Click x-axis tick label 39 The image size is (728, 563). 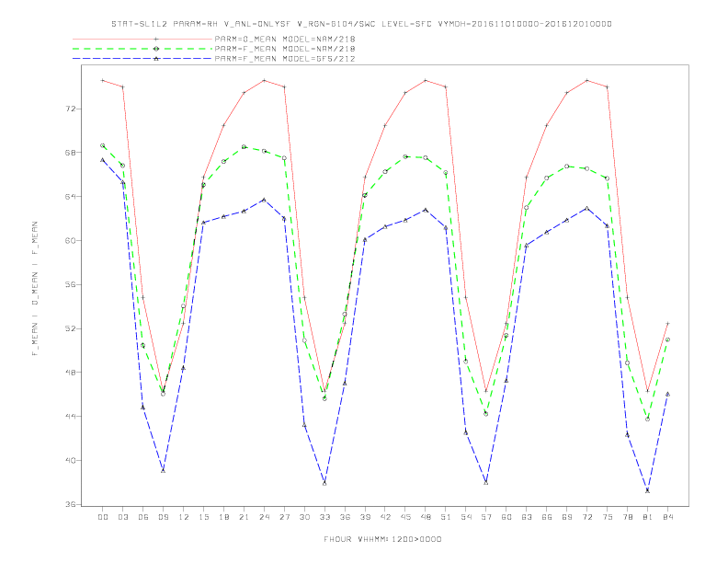point(365,517)
